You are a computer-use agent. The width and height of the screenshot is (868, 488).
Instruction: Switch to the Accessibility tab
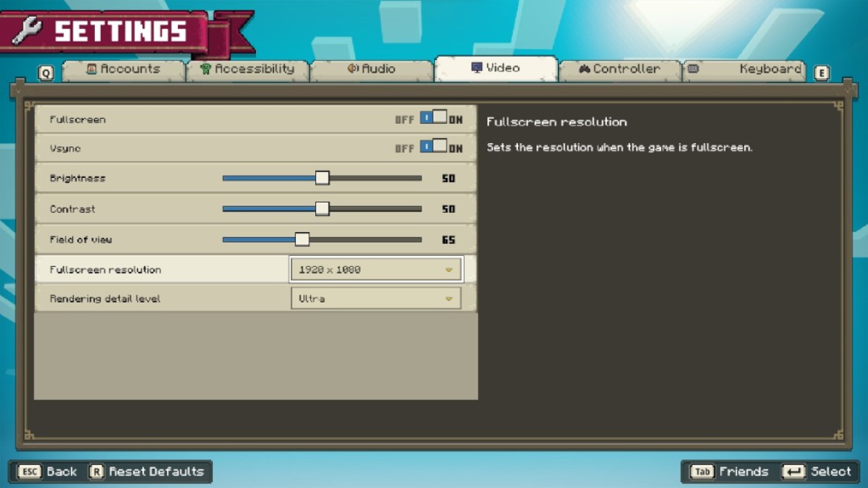point(248,69)
